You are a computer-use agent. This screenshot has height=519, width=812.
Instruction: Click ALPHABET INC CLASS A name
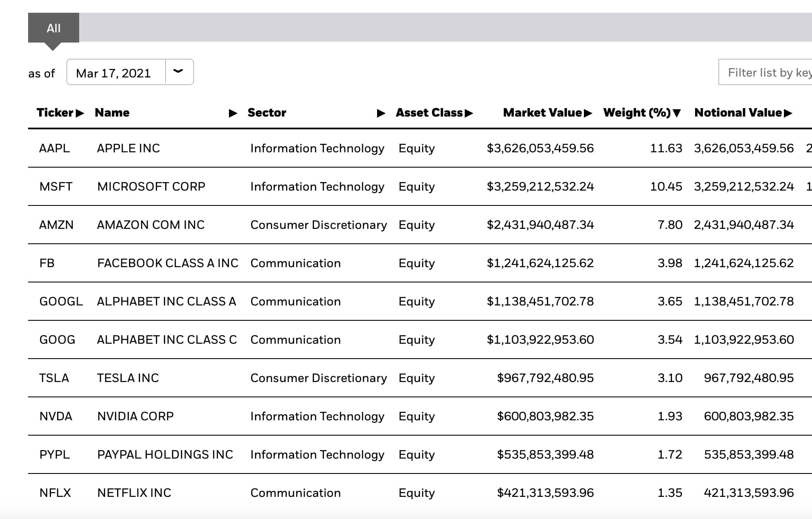166,302
